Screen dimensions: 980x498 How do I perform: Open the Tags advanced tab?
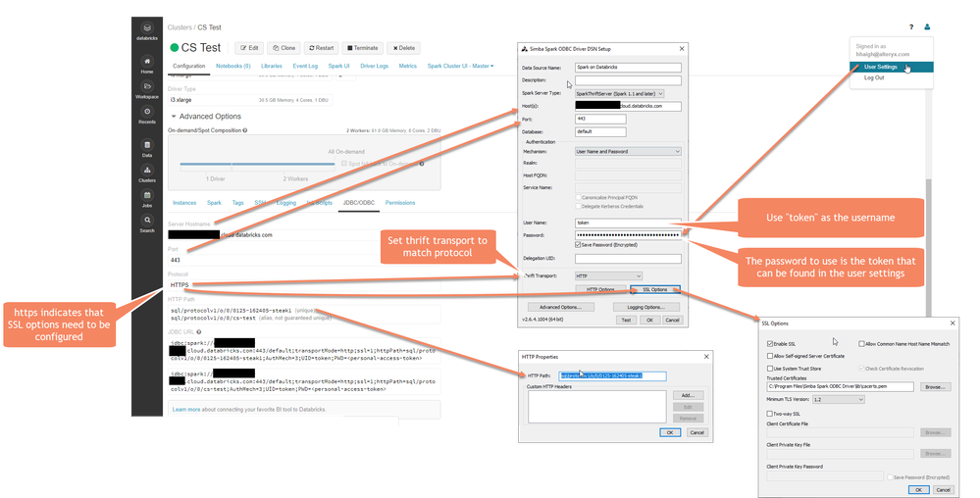point(237,203)
